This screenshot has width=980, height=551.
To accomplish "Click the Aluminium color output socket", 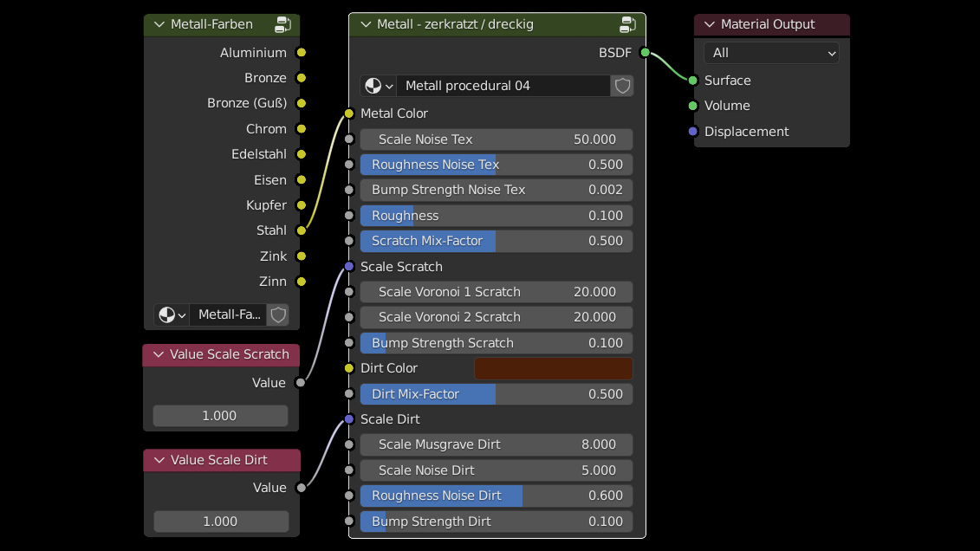I will [302, 53].
